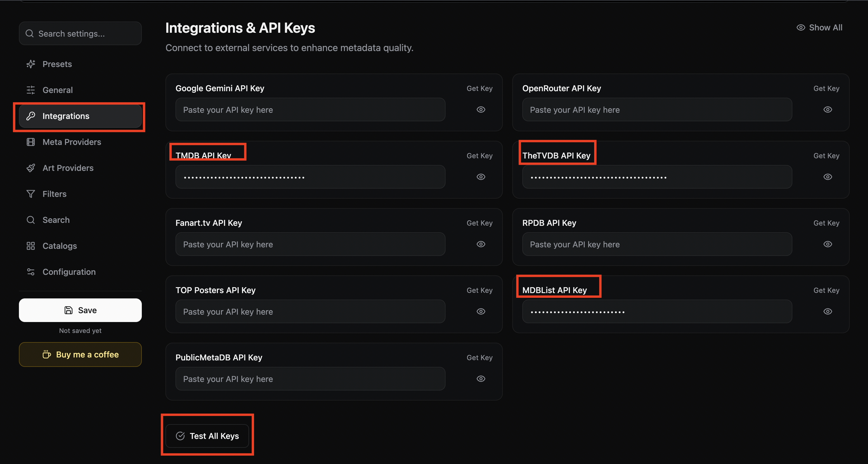Image resolution: width=868 pixels, height=464 pixels.
Task: Go to the Catalogs settings section
Action: click(x=80, y=246)
